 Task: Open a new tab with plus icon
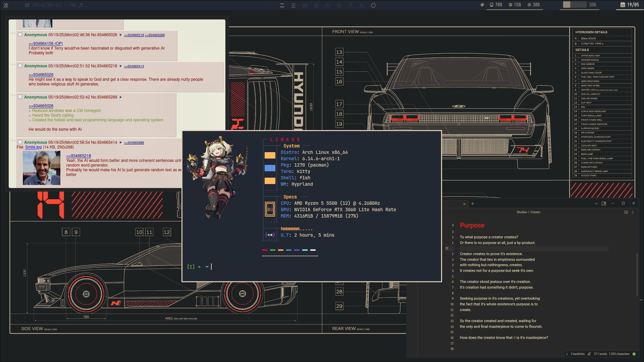[473, 203]
